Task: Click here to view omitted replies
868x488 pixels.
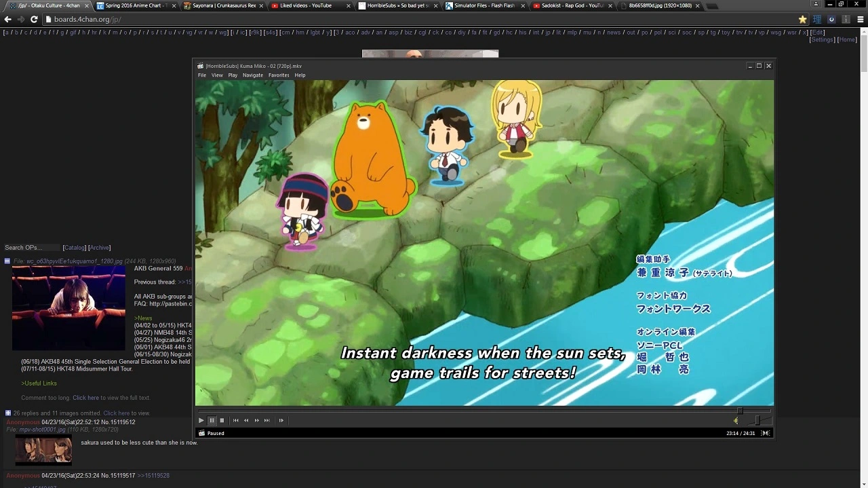Action: 116,413
